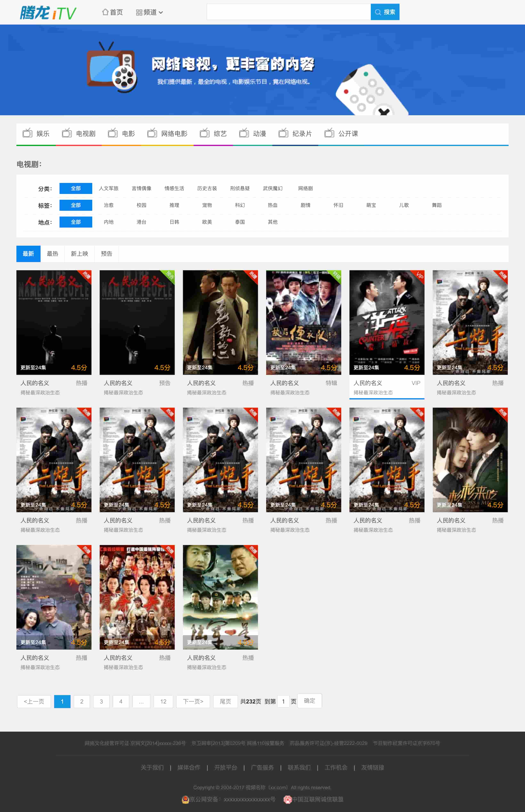
Task: Select the 言情偶像 category filter
Action: [142, 188]
